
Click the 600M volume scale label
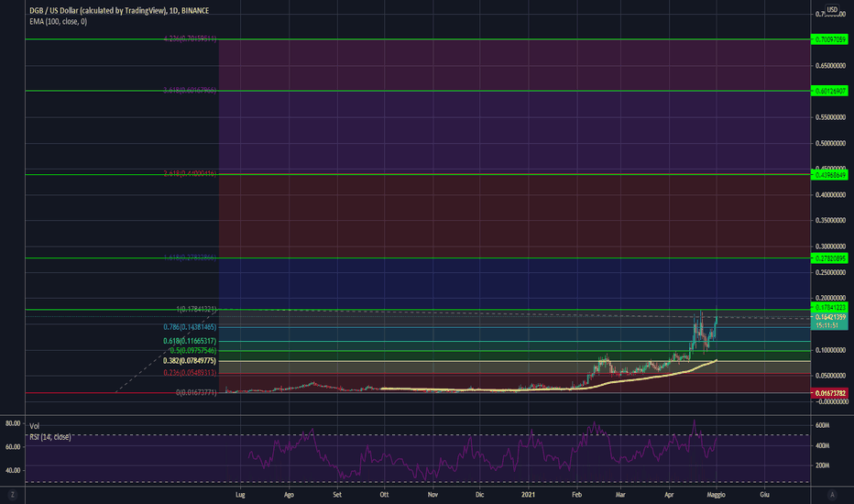click(x=823, y=425)
